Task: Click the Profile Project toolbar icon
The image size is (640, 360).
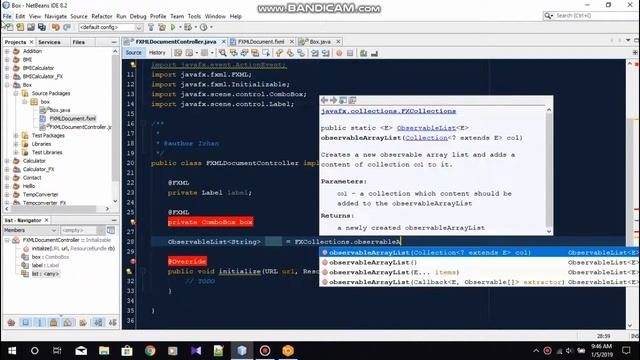Action: click(203, 27)
